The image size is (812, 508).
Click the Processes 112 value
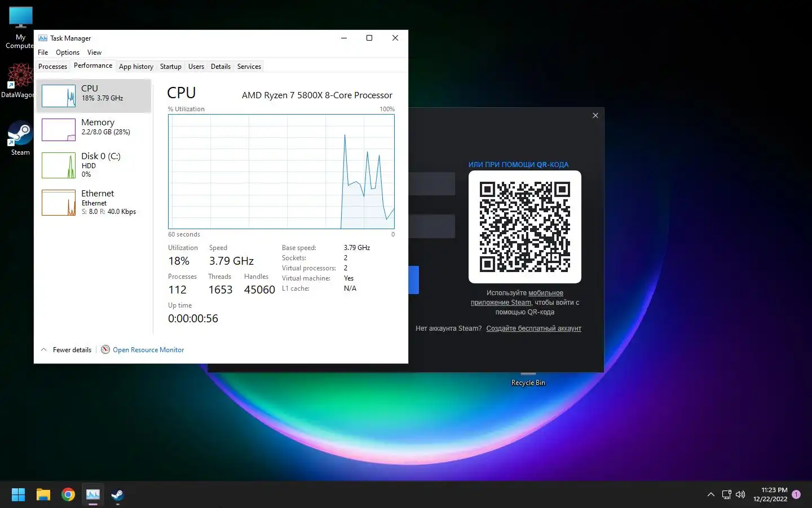[177, 290]
